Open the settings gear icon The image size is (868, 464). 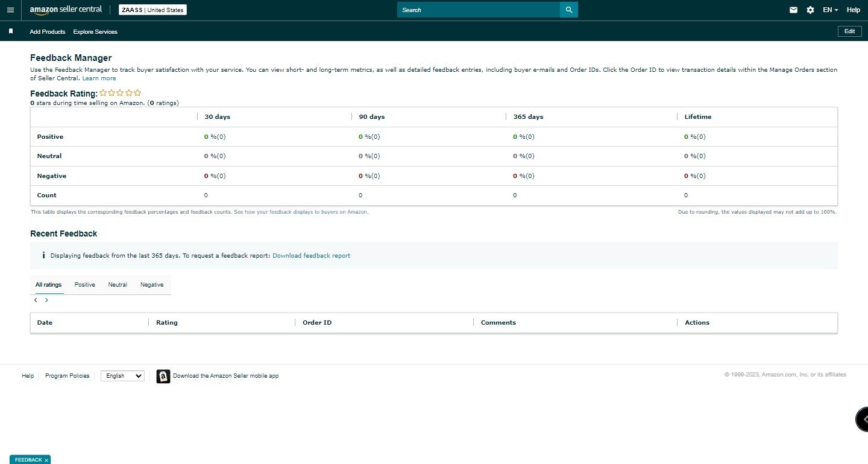810,10
